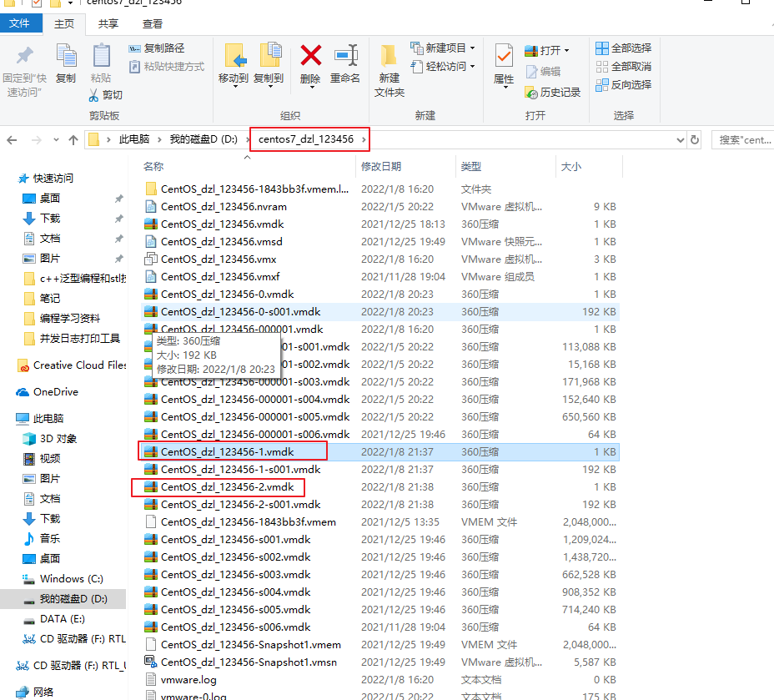Click centos7_dzl_123456 breadcrumb in address bar
This screenshot has height=700, width=774.
306,139
